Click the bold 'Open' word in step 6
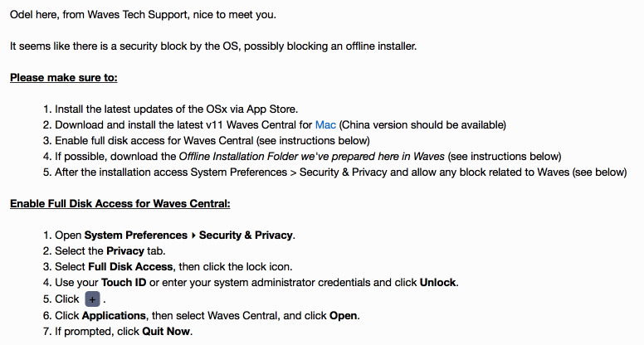The height and width of the screenshot is (345, 644). pyautogui.click(x=343, y=315)
